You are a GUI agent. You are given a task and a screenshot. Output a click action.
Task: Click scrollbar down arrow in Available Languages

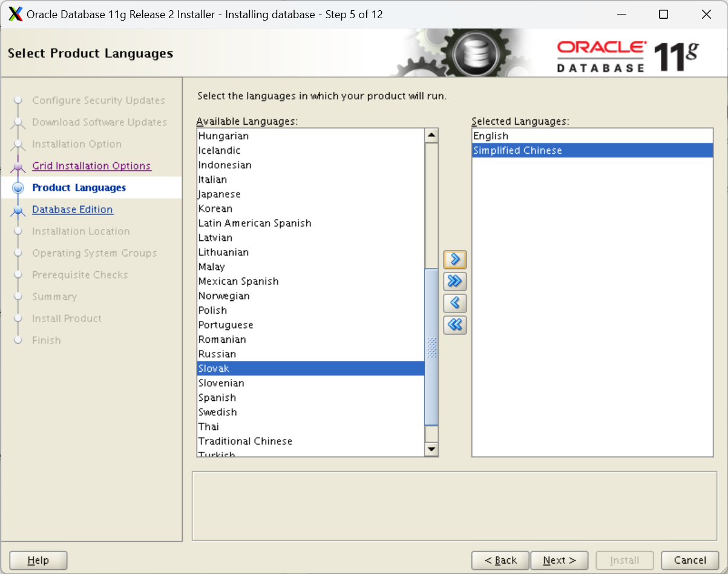pyautogui.click(x=431, y=449)
